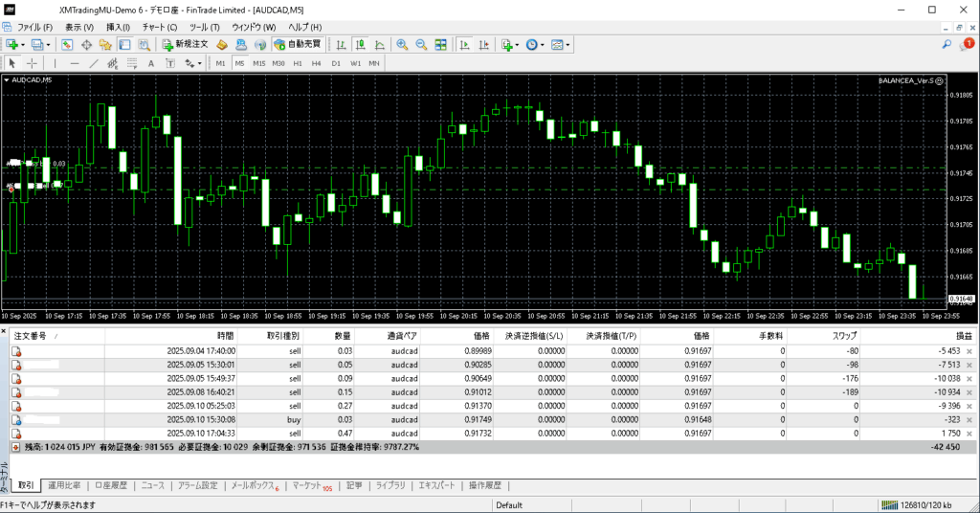The image size is (980, 513).
Task: Click the zoom out magnifier icon
Action: 421,44
